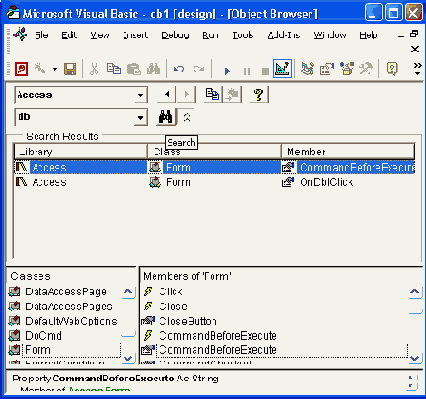Viewport: 426px width, 399px height.
Task: Click the Find binoculars icon in the main toolbar
Action: [153, 69]
